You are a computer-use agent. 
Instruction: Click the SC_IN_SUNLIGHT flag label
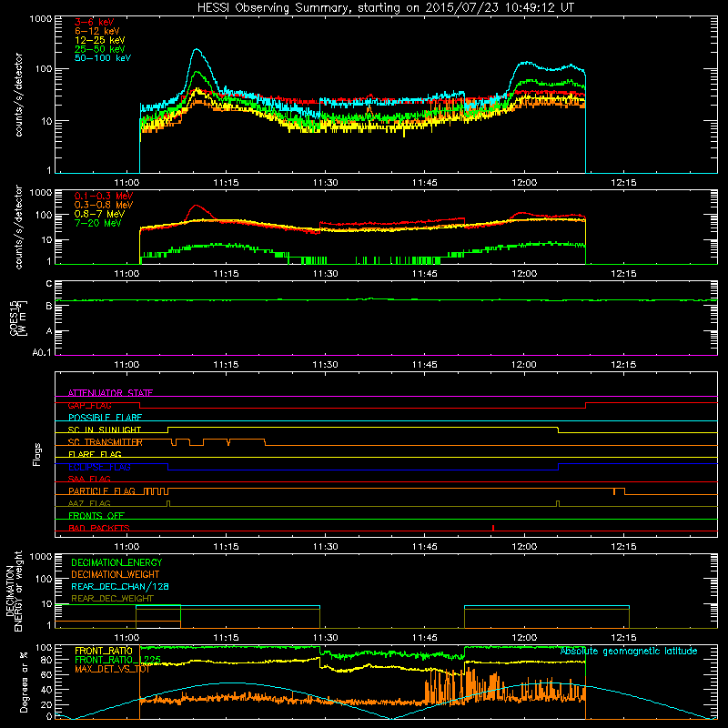click(105, 430)
